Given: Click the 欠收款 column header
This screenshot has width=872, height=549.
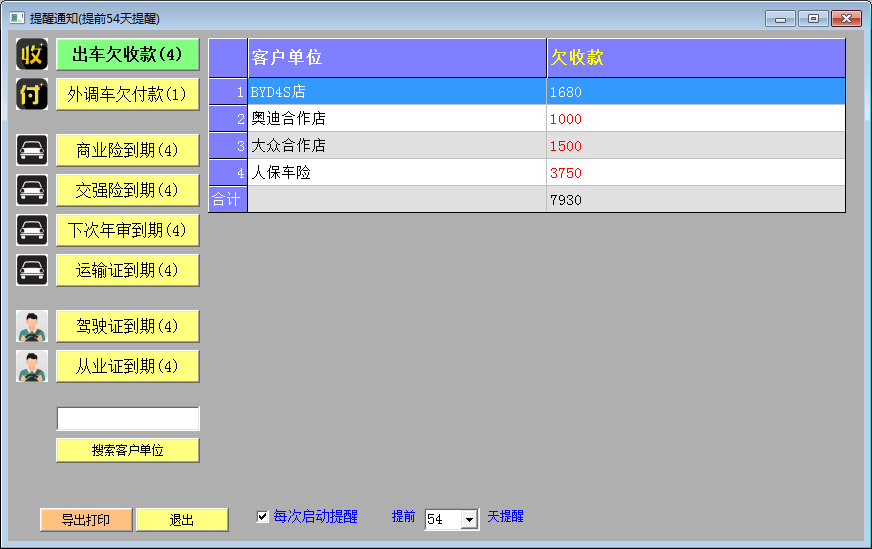Looking at the screenshot, I should pyautogui.click(x=696, y=58).
